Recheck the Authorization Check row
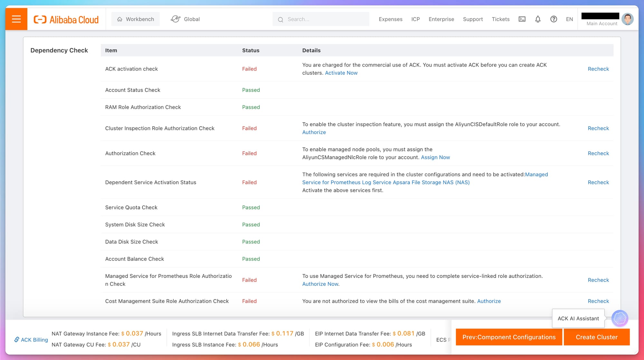Screen dimensions: 644x360 coord(598,153)
